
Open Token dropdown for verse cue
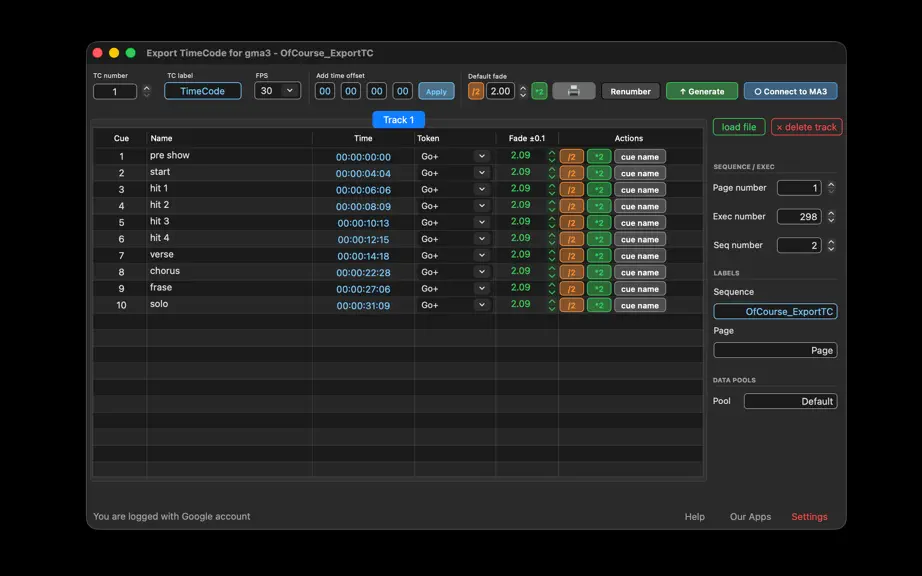coord(482,255)
